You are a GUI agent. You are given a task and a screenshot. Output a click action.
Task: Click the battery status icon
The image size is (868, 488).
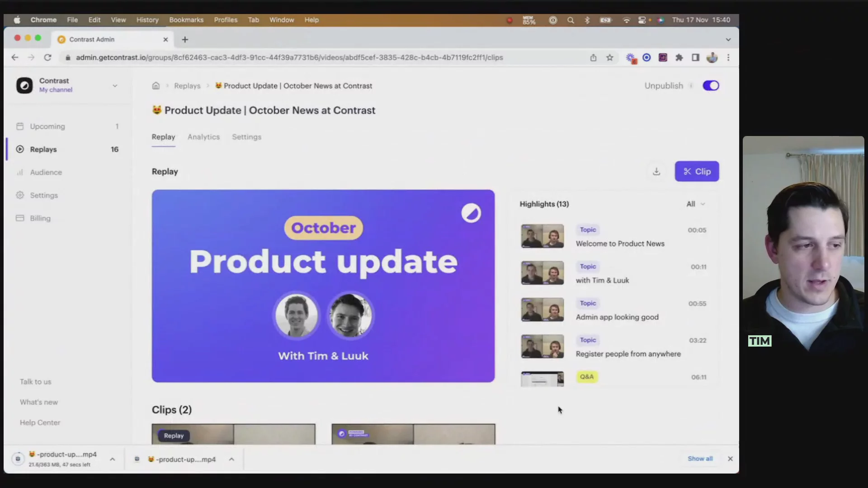pyautogui.click(x=606, y=20)
